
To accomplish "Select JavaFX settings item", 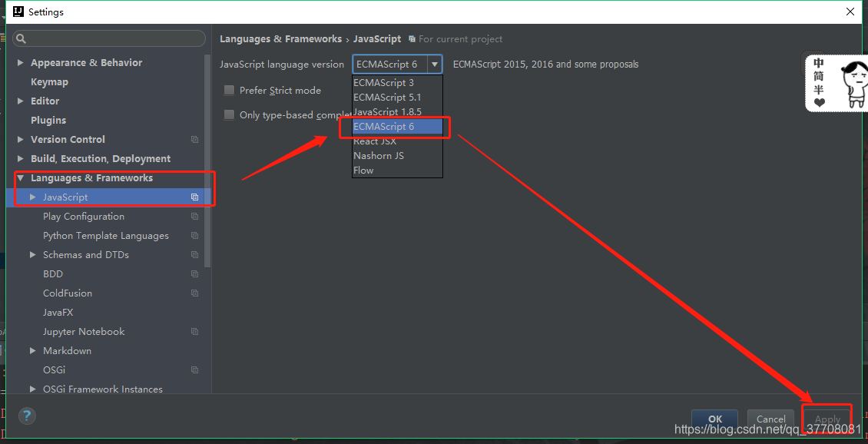I will 58,312.
